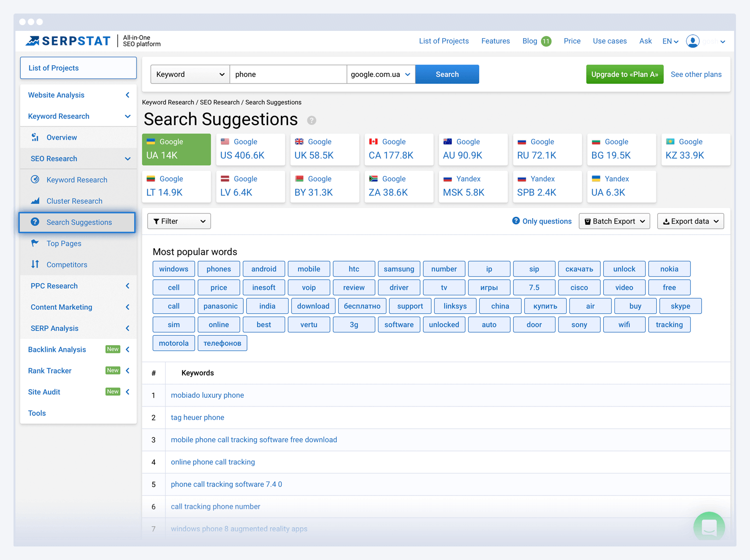Select the Yandex MSK 5.8K database

[473, 186]
